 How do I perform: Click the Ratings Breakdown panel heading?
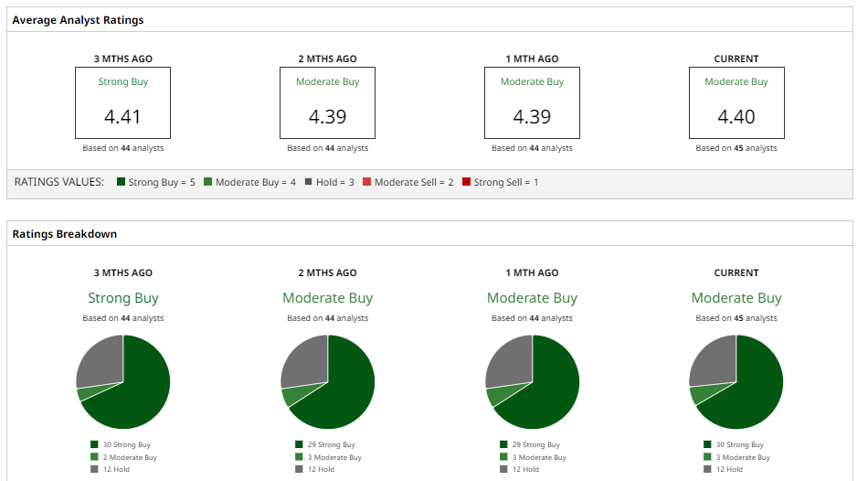point(64,234)
